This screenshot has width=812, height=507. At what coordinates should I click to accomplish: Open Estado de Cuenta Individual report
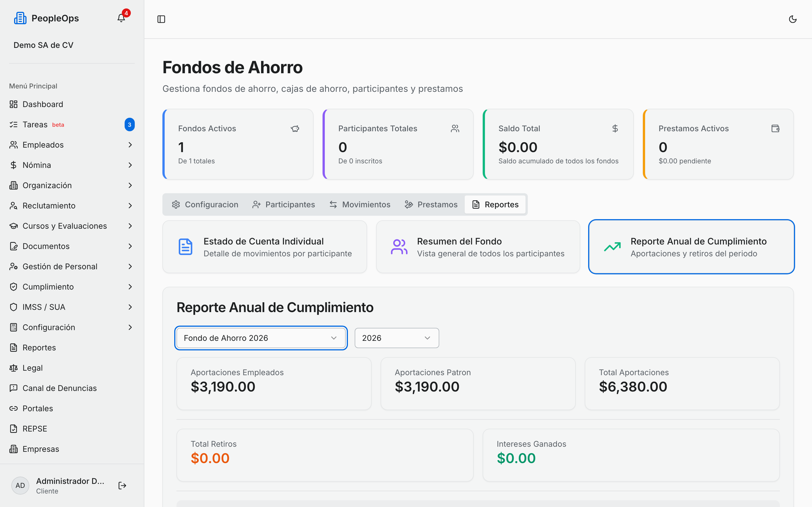coord(265,247)
